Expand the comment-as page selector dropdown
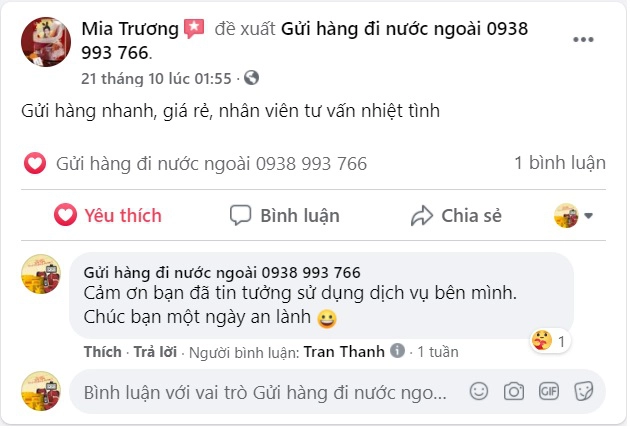 point(573,216)
